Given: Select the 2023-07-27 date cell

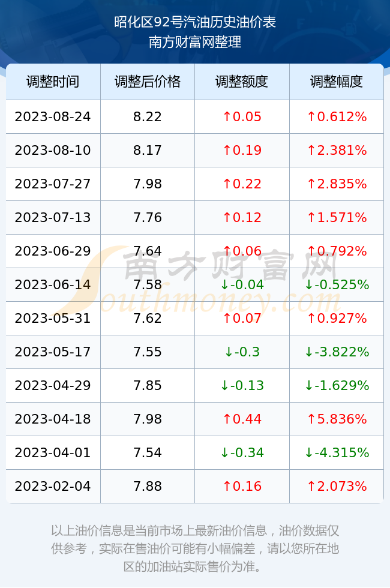Looking at the screenshot, I should click(53, 184).
